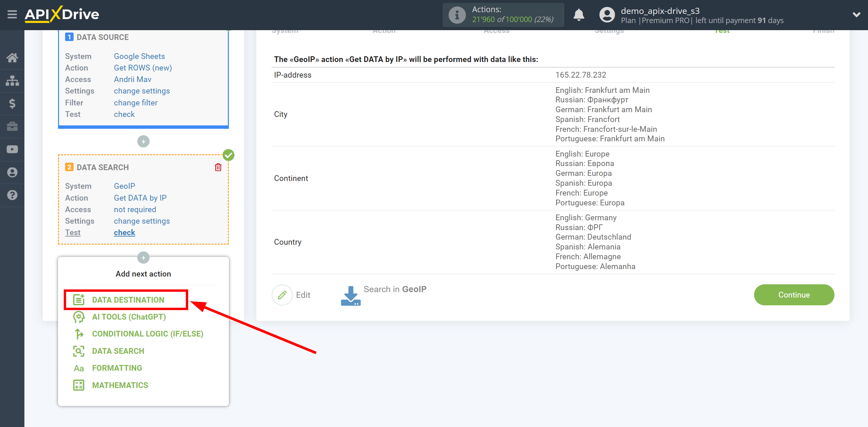Open Get ROWS (new) action link
The image size is (868, 427).
click(x=143, y=68)
